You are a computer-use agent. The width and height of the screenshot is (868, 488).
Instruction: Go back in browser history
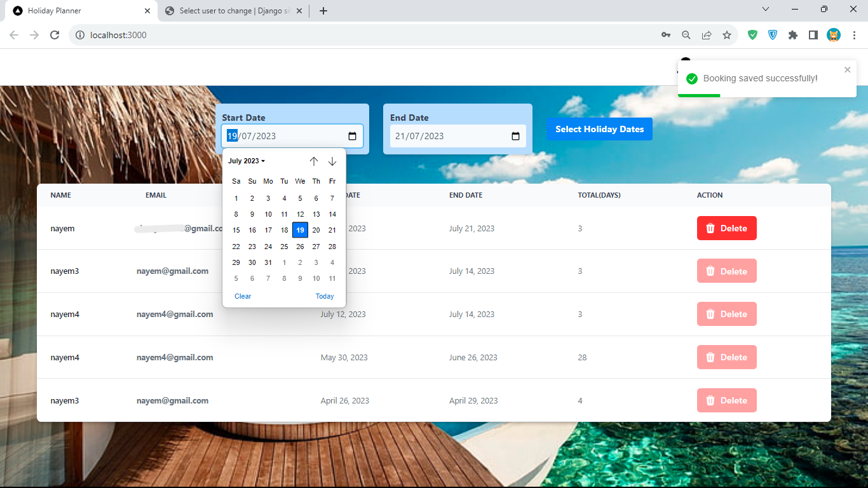pos(14,35)
